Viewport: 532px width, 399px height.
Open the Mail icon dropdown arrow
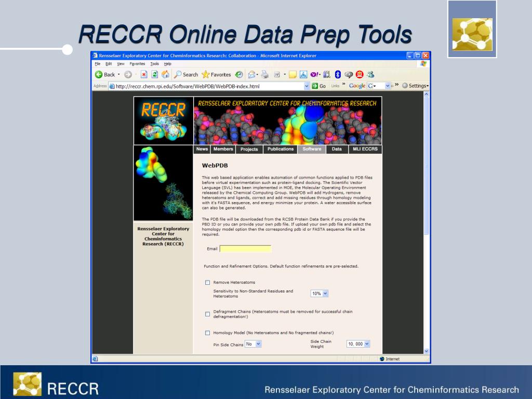(x=257, y=74)
